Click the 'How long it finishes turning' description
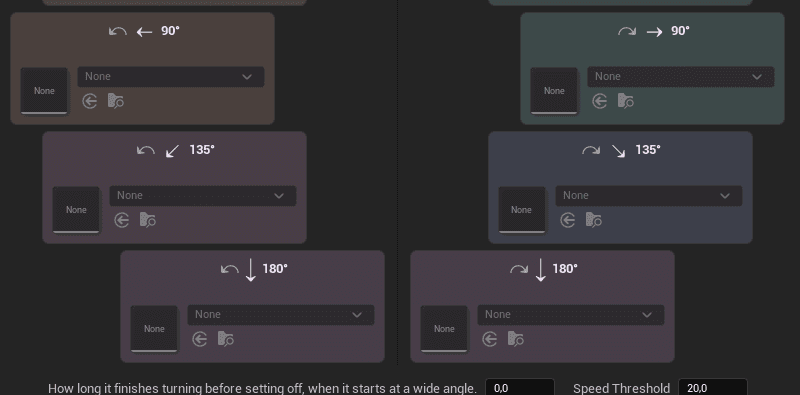 pos(262,388)
